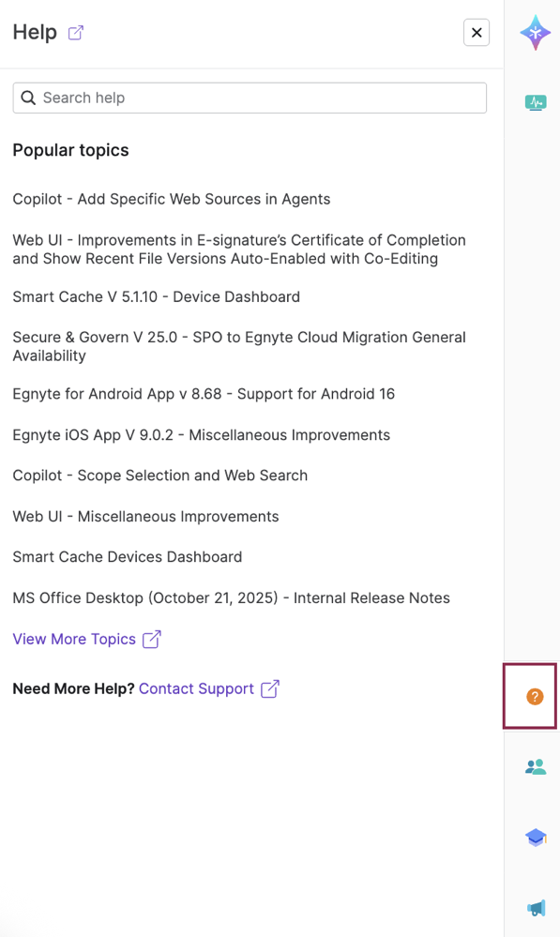Close the Help panel
Screen dimensions: 560x937
pyautogui.click(x=476, y=32)
